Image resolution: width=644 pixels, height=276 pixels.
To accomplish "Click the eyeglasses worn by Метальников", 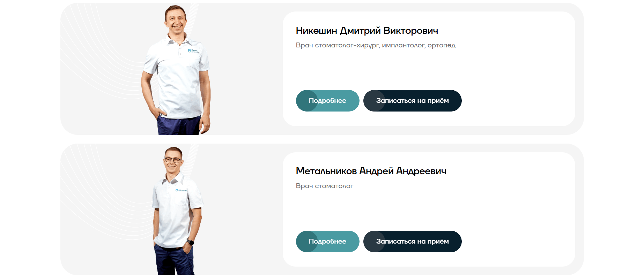I will 172,160.
